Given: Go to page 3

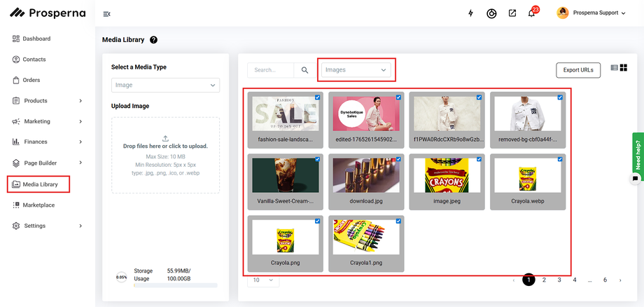Looking at the screenshot, I should [x=559, y=280].
